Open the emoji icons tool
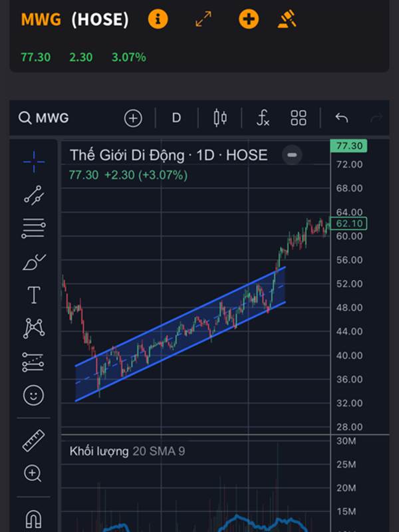 coord(33,395)
